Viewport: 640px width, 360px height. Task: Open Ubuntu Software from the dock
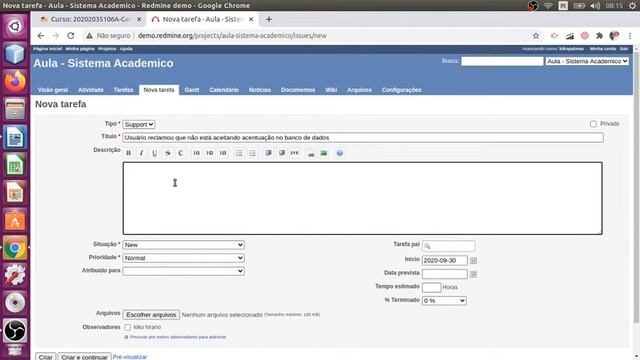point(15,220)
